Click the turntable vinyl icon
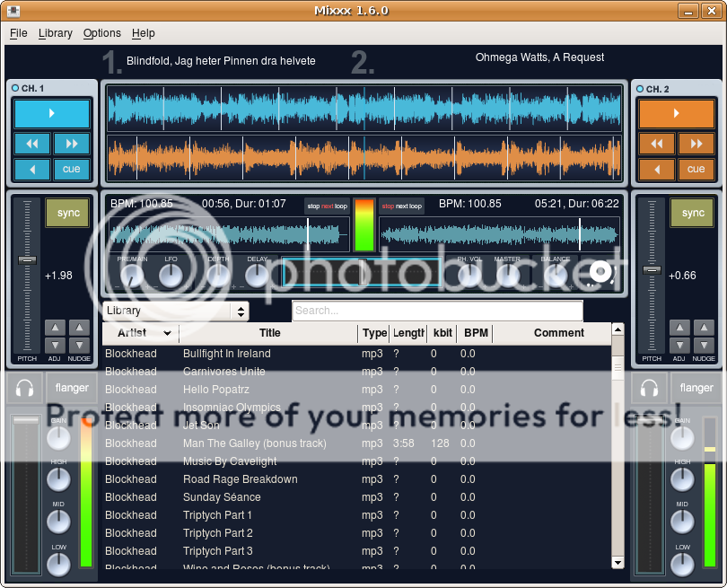This screenshot has width=727, height=588. pyautogui.click(x=600, y=272)
